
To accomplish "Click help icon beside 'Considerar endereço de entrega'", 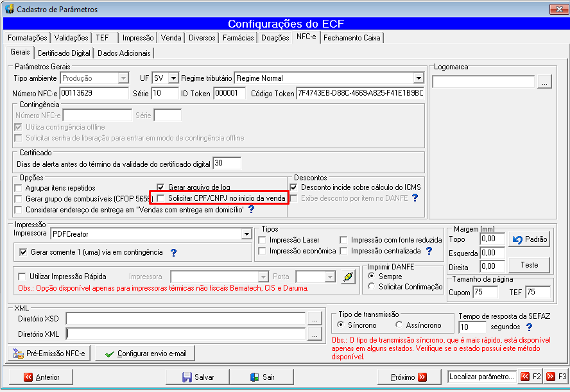I will tap(251, 210).
